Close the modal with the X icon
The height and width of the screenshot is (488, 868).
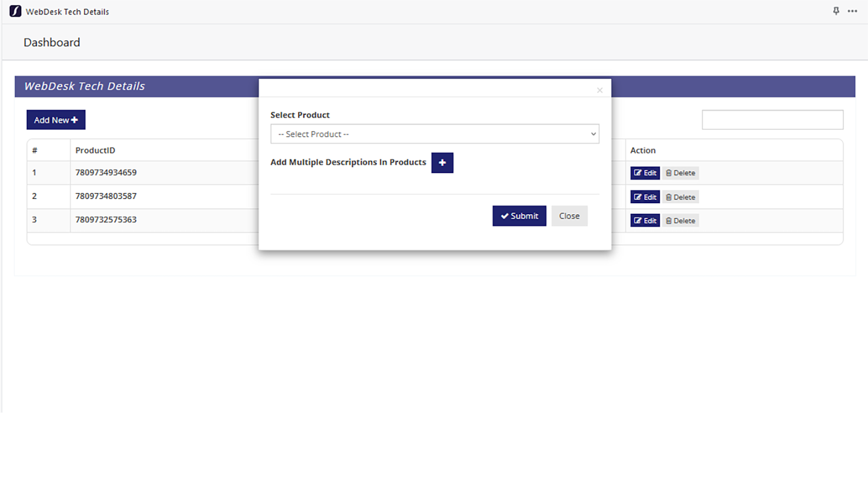[x=599, y=90]
